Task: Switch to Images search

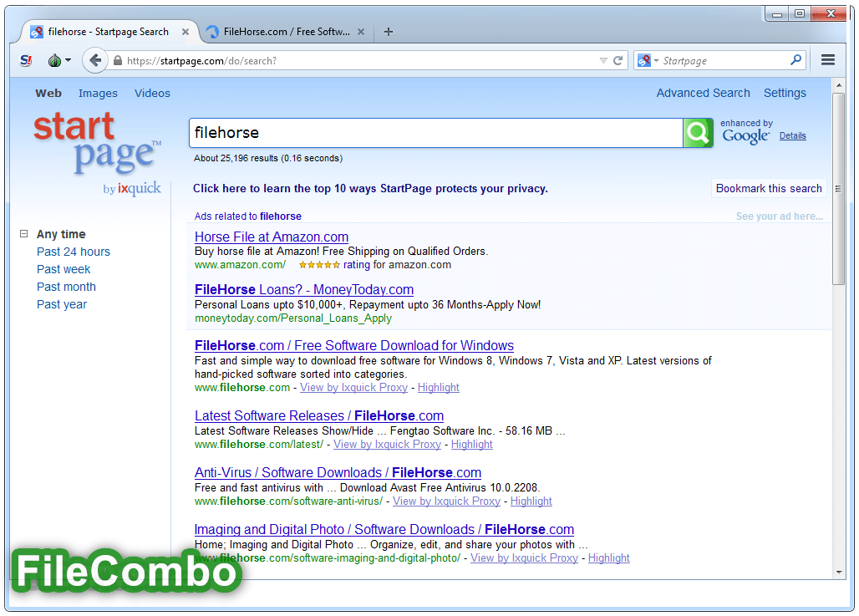Action: 98,93
